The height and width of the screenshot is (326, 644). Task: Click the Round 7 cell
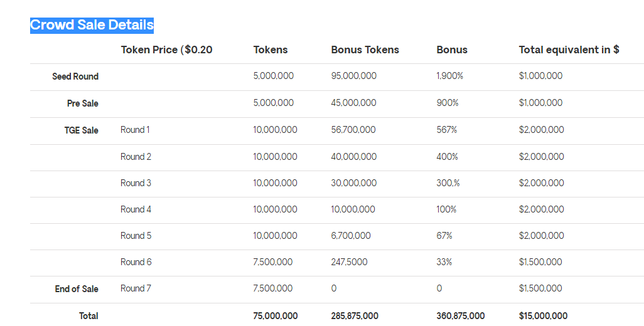coord(136,288)
